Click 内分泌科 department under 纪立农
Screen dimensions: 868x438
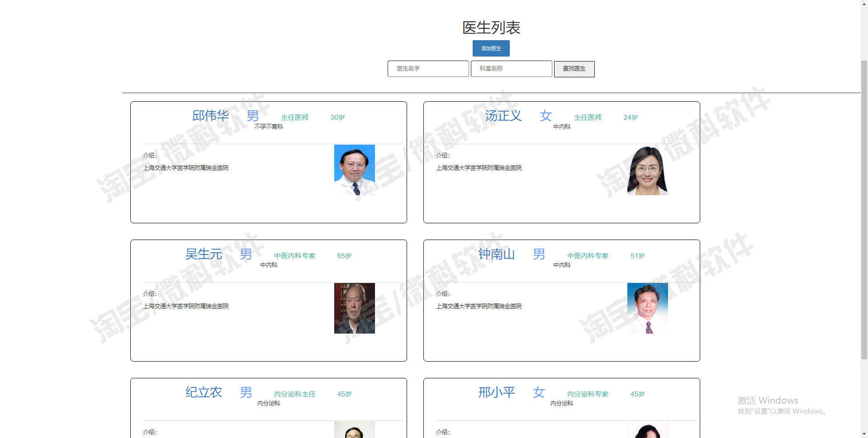269,404
